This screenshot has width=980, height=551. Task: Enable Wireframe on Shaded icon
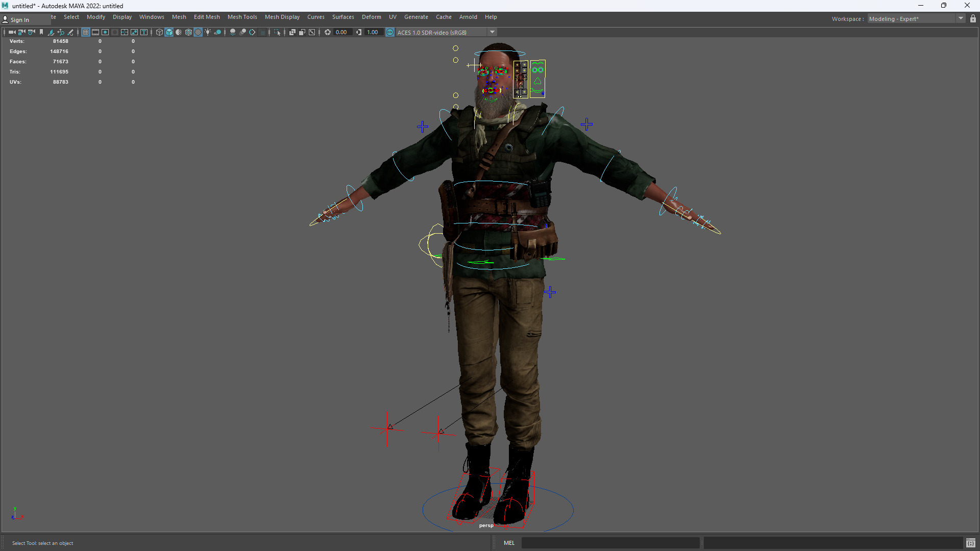(188, 32)
